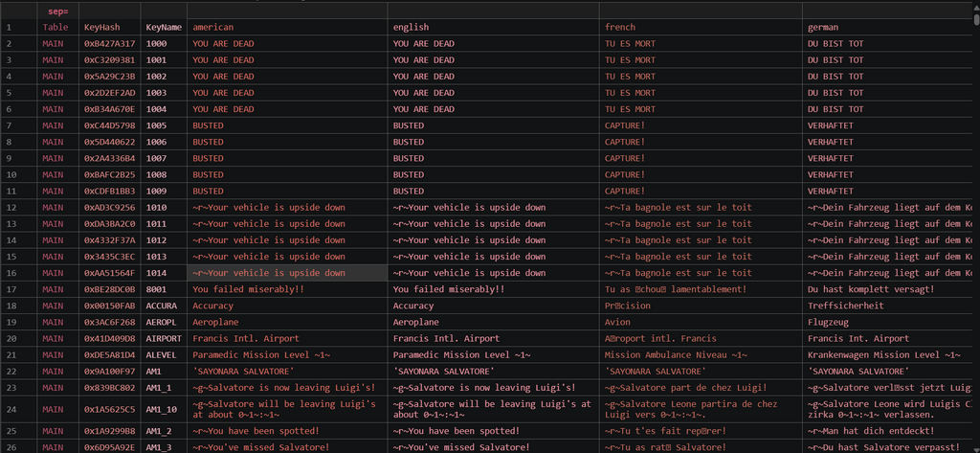Select the 'french' column header cell
Viewport: 980px width, 453px height.
pyautogui.click(x=701, y=28)
